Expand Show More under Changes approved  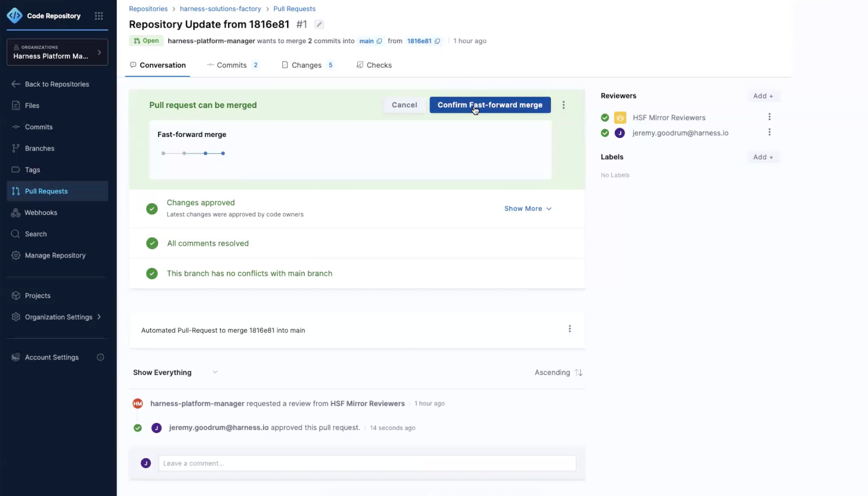[528, 209]
